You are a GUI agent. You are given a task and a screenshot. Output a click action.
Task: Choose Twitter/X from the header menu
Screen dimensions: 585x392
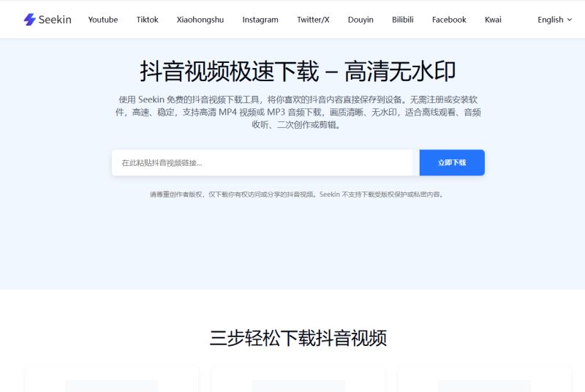[313, 20]
